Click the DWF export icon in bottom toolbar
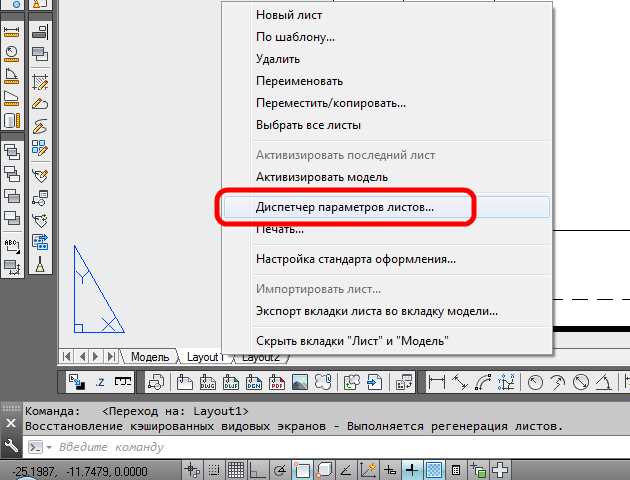 click(x=230, y=382)
